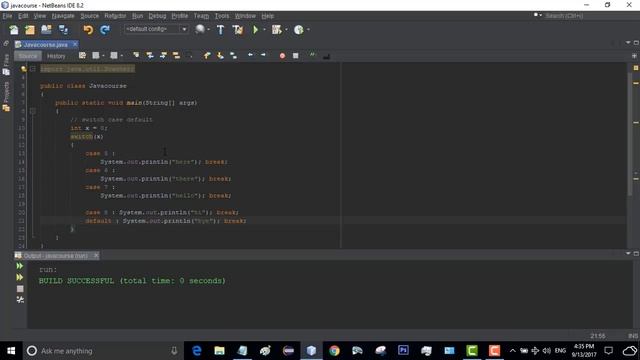Image resolution: width=640 pixels, height=360 pixels.
Task: Click the Clean and Build Project icon
Action: coord(238,29)
